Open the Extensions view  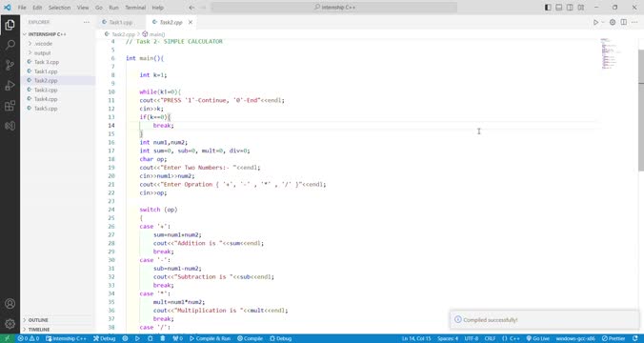click(x=10, y=106)
